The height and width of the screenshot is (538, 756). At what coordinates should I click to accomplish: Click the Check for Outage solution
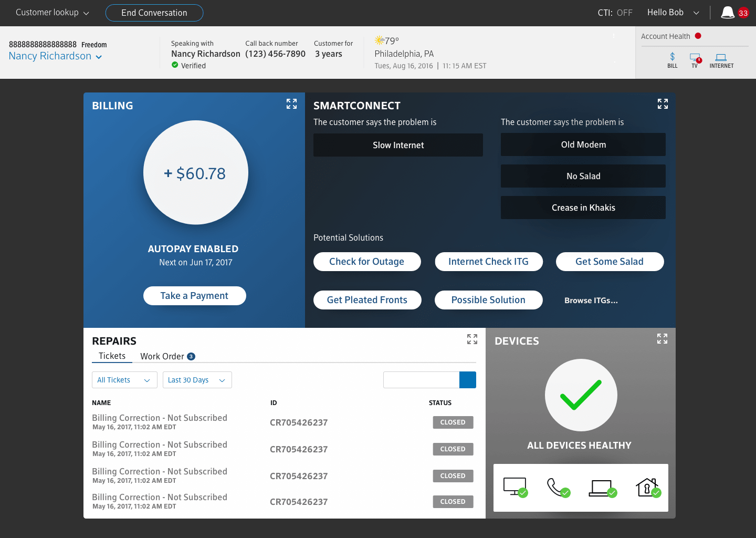pyautogui.click(x=367, y=262)
